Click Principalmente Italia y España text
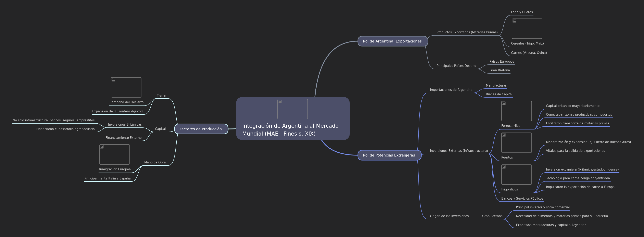The height and width of the screenshot is (237, 644). pyautogui.click(x=108, y=178)
